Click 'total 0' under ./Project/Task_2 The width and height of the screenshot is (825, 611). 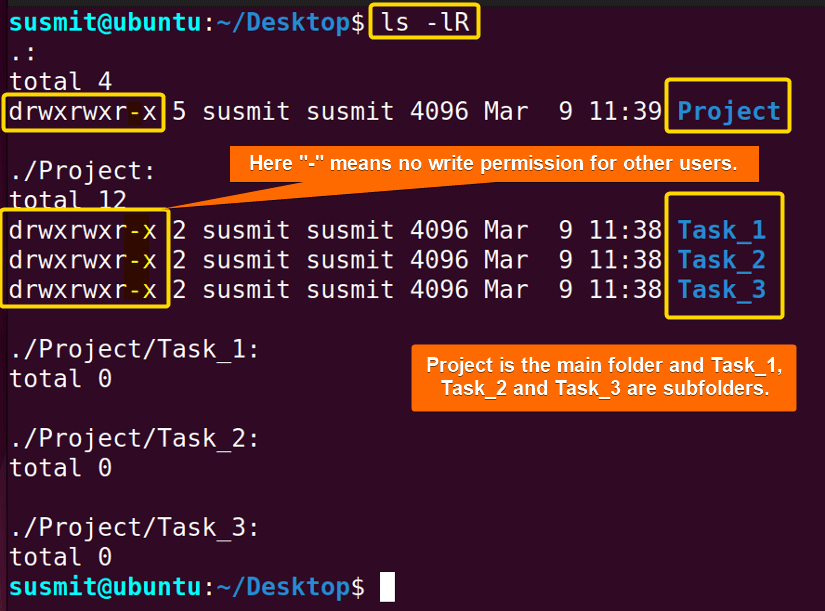click(x=61, y=468)
